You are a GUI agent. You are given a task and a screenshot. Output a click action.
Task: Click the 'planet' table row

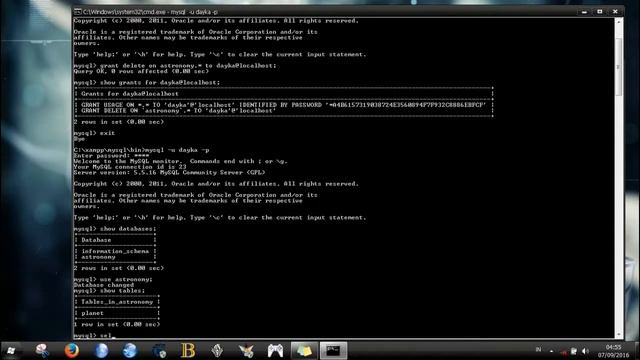point(92,313)
